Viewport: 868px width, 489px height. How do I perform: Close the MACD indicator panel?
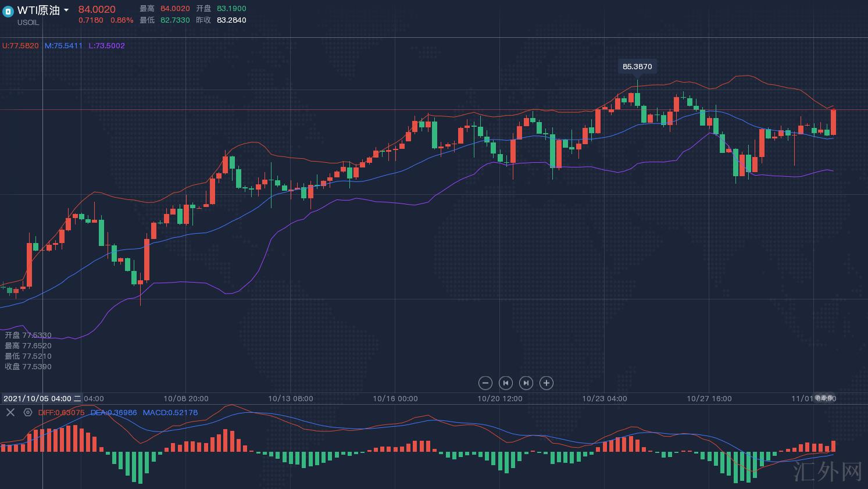[x=10, y=412]
